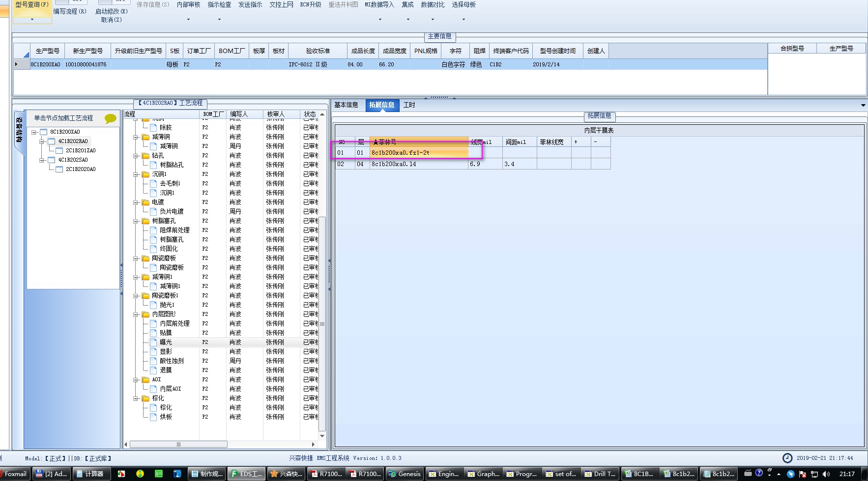Click the 文控上网 toolbar command

pyautogui.click(x=281, y=4)
